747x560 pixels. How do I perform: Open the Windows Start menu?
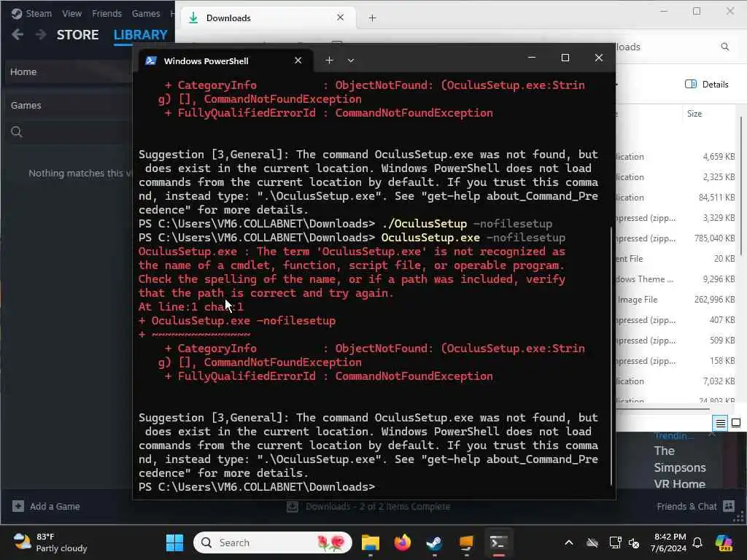tap(174, 542)
